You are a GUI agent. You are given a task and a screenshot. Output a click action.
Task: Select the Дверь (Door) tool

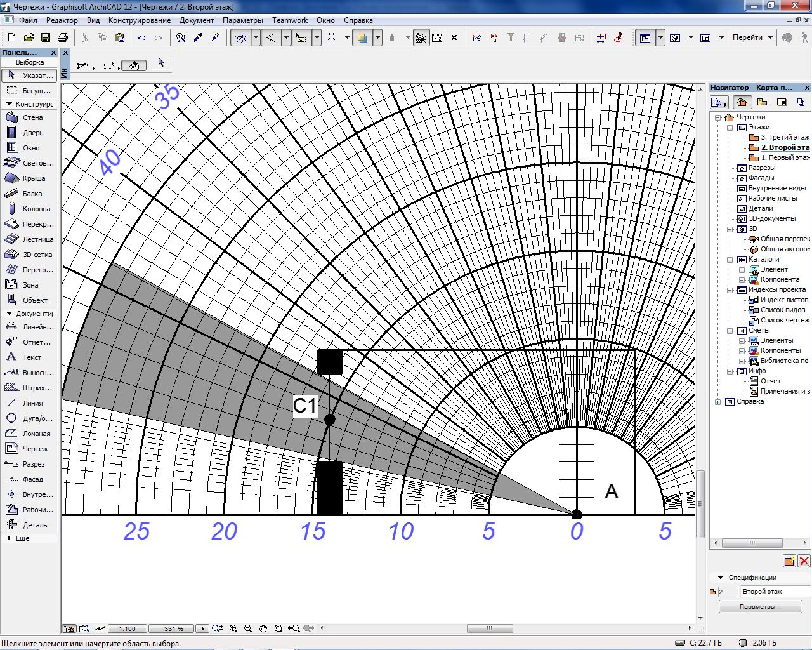tap(29, 133)
